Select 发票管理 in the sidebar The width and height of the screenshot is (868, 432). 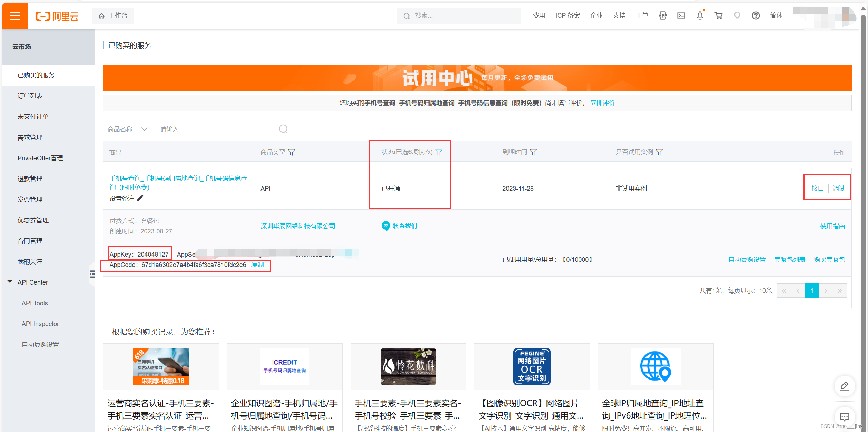click(x=30, y=199)
